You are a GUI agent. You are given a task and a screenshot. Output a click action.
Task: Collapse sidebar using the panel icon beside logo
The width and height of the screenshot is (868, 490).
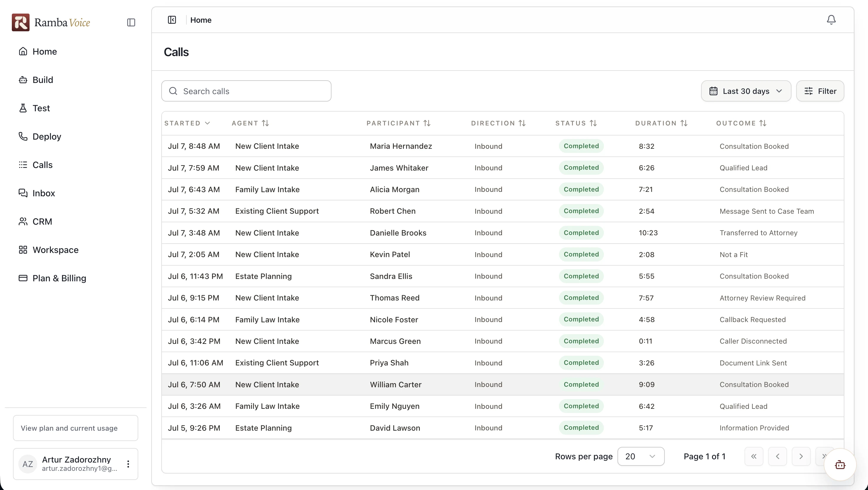click(131, 22)
